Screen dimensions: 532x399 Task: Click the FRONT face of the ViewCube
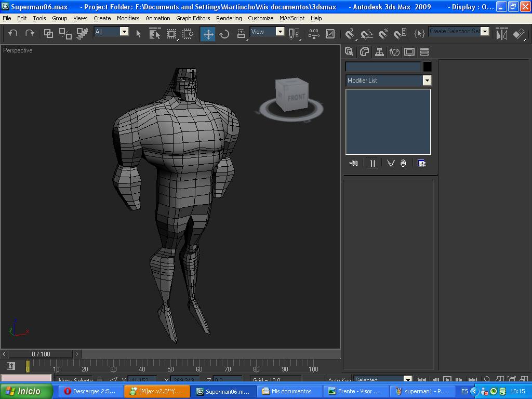click(297, 98)
